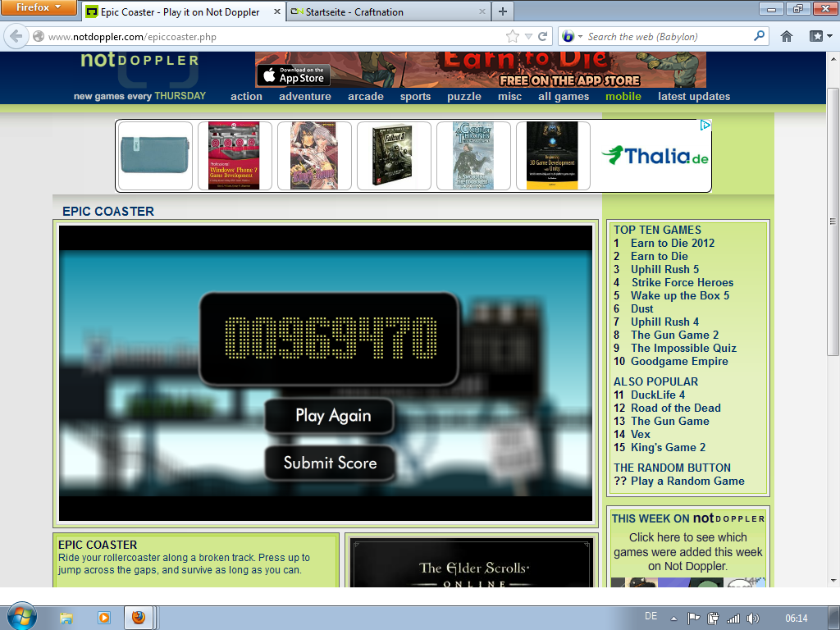Expand the bookmarks button dropdown arrow
The width and height of the screenshot is (840, 630).
tap(830, 36)
